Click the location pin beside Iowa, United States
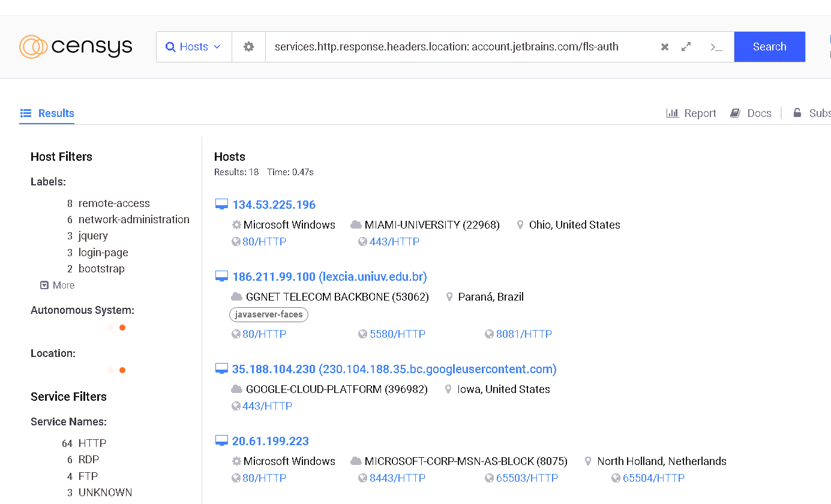This screenshot has width=831, height=504. pyautogui.click(x=448, y=389)
